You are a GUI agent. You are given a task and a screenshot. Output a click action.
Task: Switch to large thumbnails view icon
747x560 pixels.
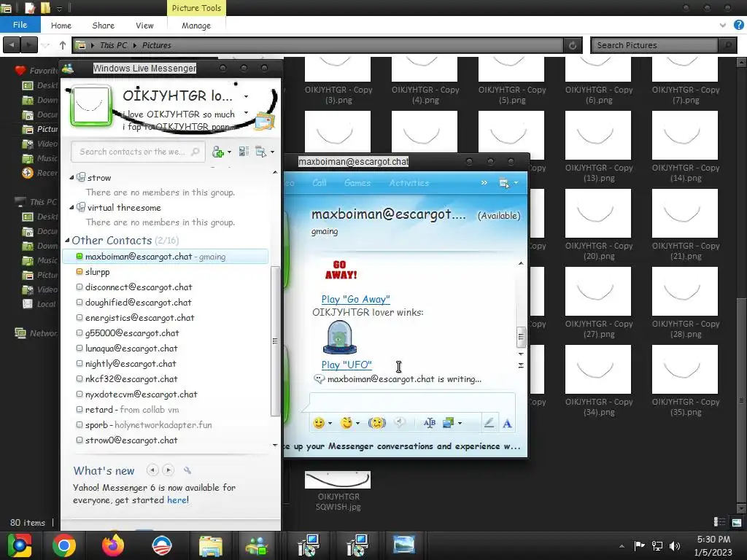click(737, 522)
